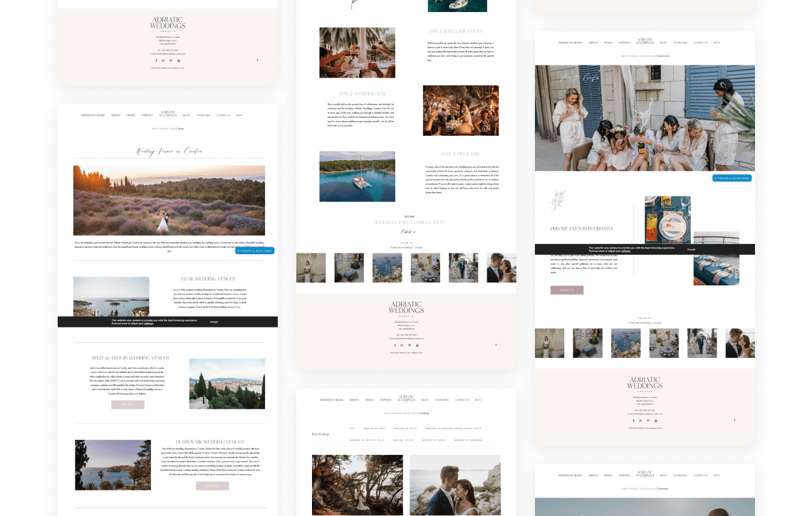812x516 pixels.
Task: Click the Facebook icon in the beige footer
Action: pos(157,60)
